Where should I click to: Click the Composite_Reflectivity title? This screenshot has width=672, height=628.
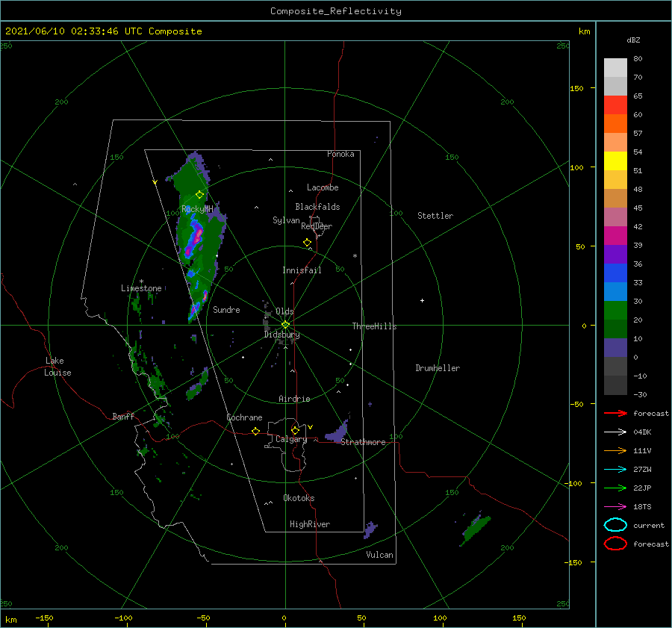pyautogui.click(x=335, y=11)
